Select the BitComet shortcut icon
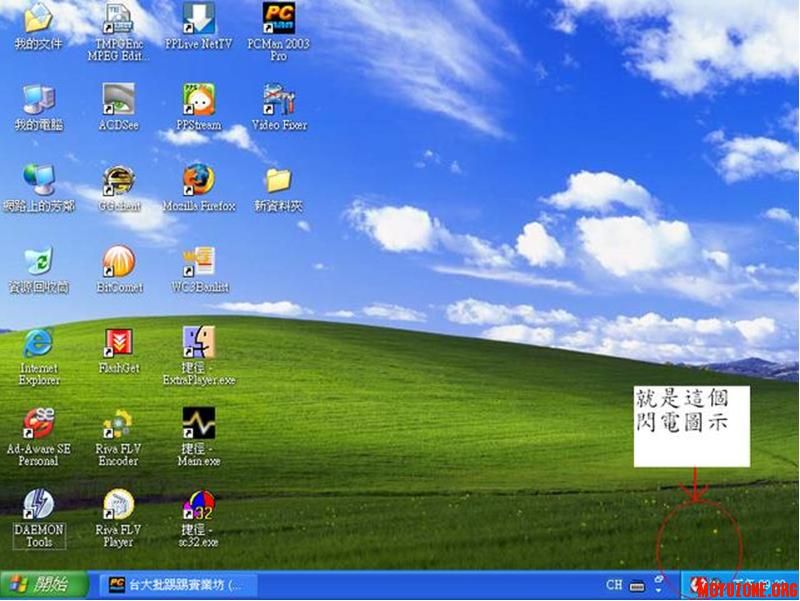This screenshot has width=800, height=601. tap(119, 262)
